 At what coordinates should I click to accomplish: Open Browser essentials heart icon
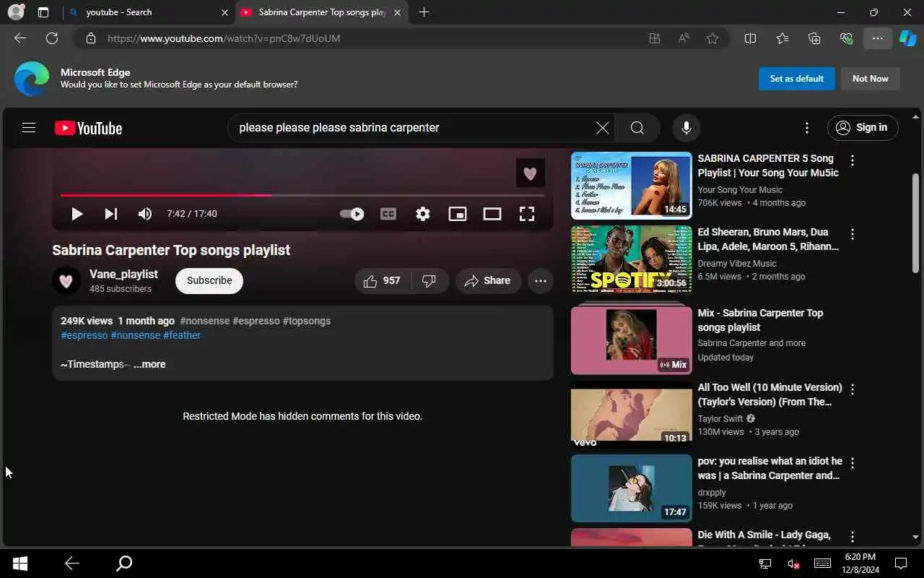click(846, 38)
